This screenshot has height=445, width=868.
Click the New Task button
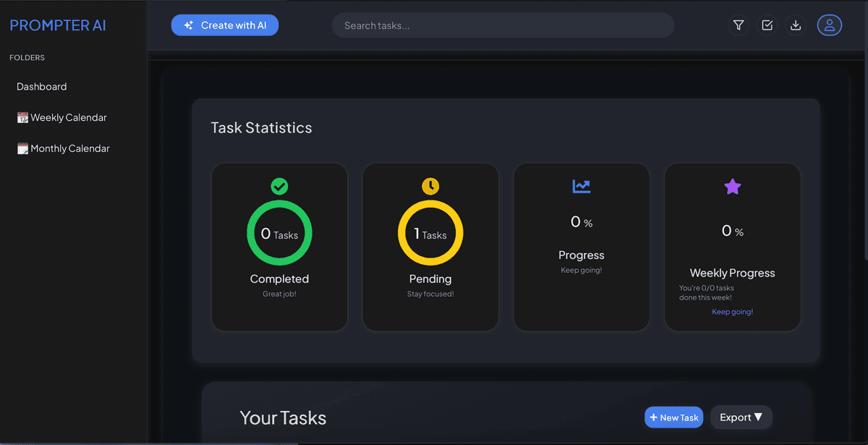pos(673,417)
